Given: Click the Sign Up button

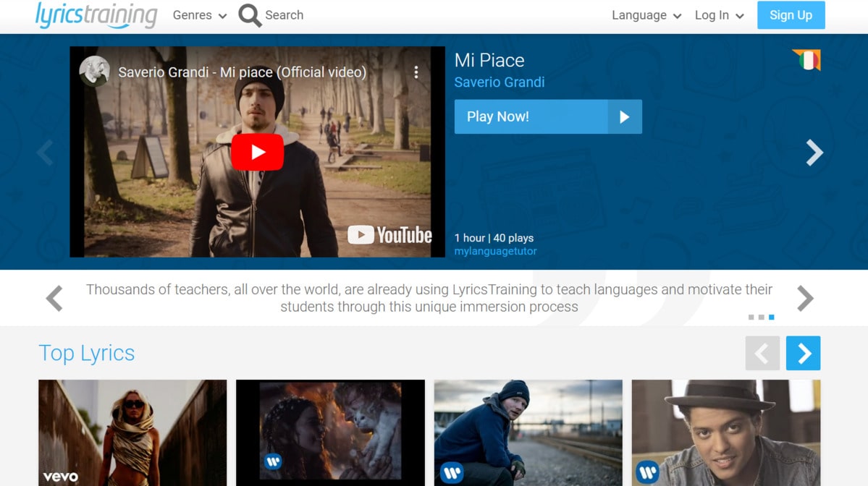Looking at the screenshot, I should (791, 15).
